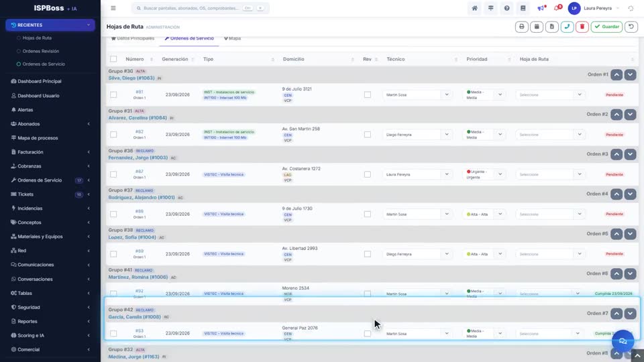Select order #87 row checkbox

click(113, 174)
